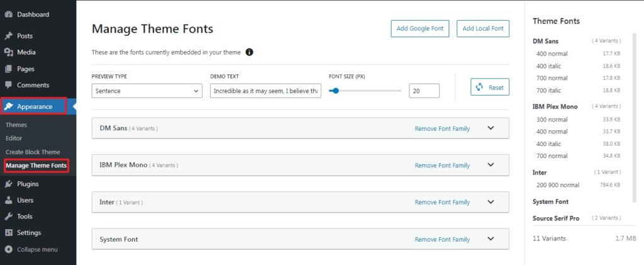Open Posts menu item
The image size is (644, 265).
coord(25,36)
